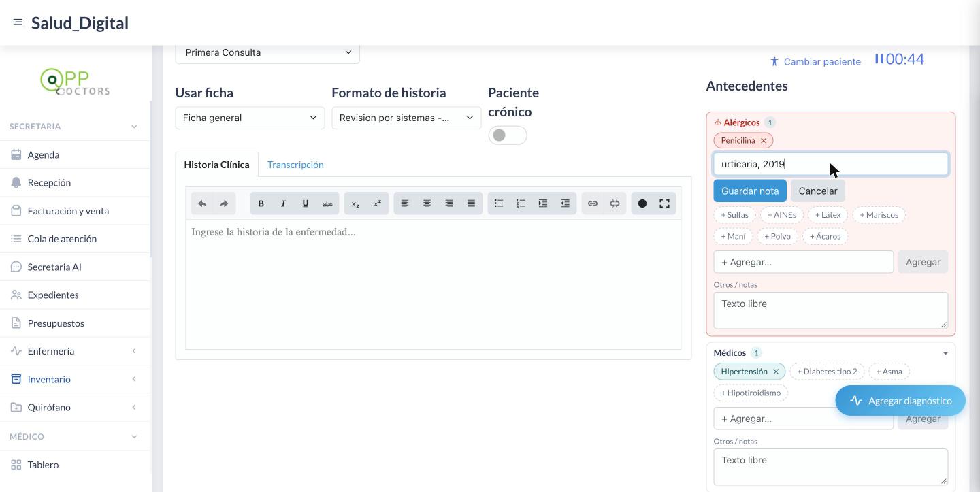Redo the last undone edit
This screenshot has width=980, height=492.
(x=224, y=203)
